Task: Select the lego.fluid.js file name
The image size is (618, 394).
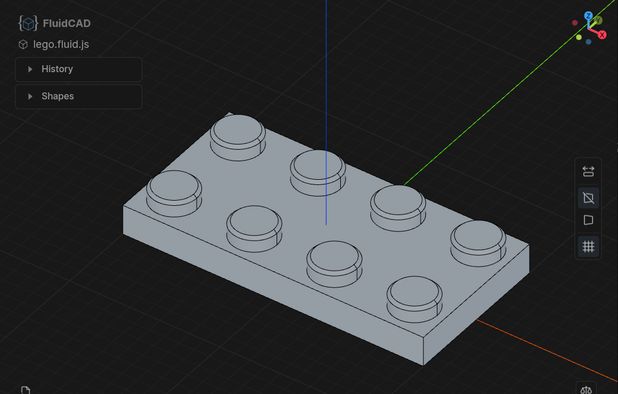Action: coord(61,45)
